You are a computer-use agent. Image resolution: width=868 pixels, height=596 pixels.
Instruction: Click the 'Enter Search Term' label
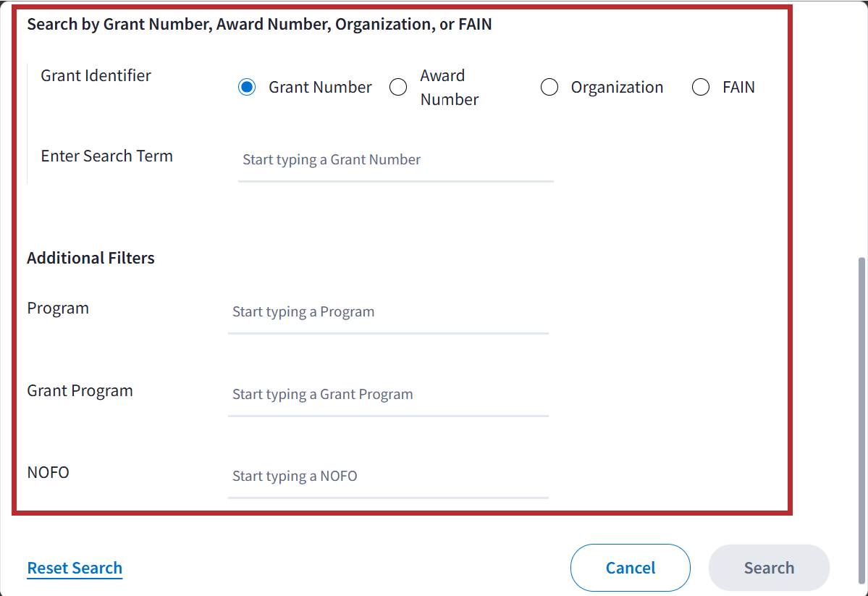coord(107,156)
